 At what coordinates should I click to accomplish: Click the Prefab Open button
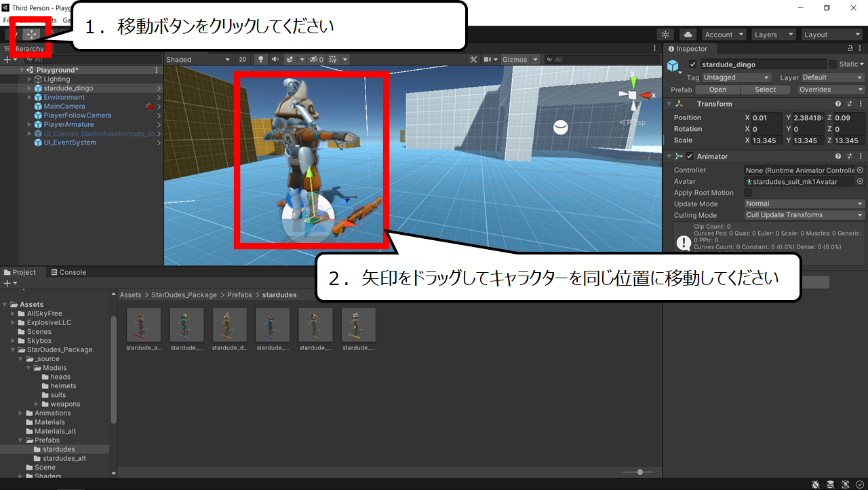[717, 90]
